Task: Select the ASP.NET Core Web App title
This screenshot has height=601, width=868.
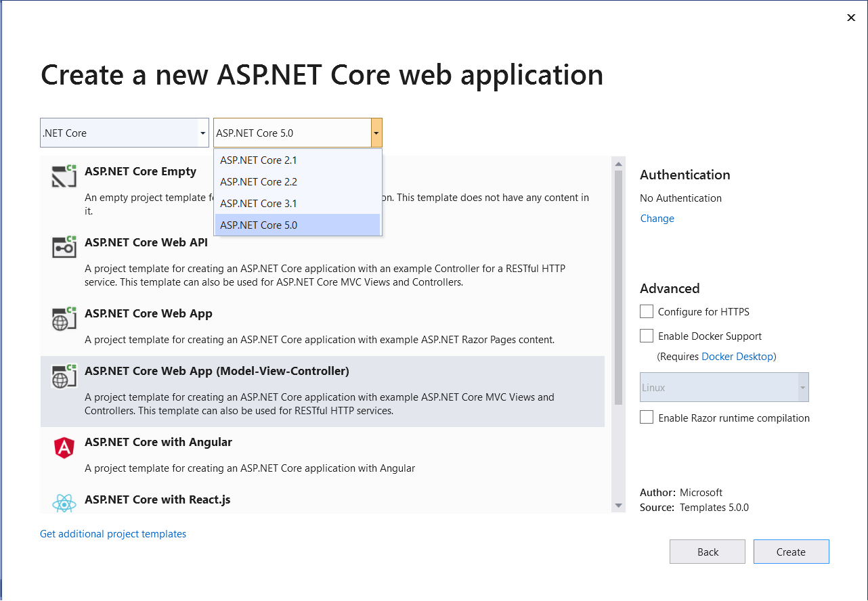Action: click(x=148, y=313)
